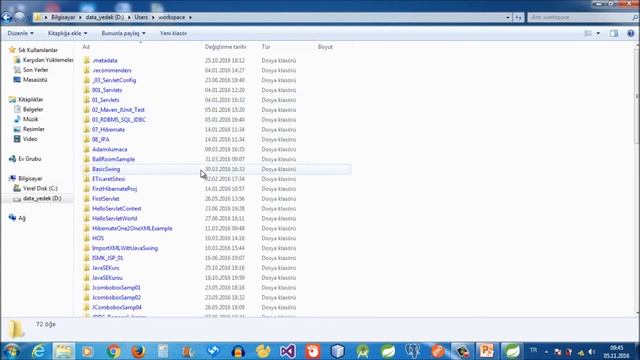Screen dimensions: 640x360
Task: Open Resimler library
Action: tap(33, 129)
